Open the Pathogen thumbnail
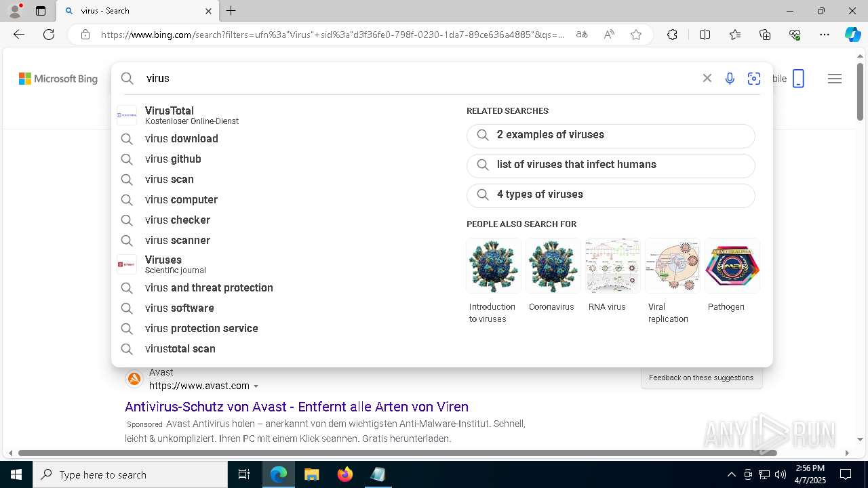This screenshot has width=868, height=488. [732, 266]
